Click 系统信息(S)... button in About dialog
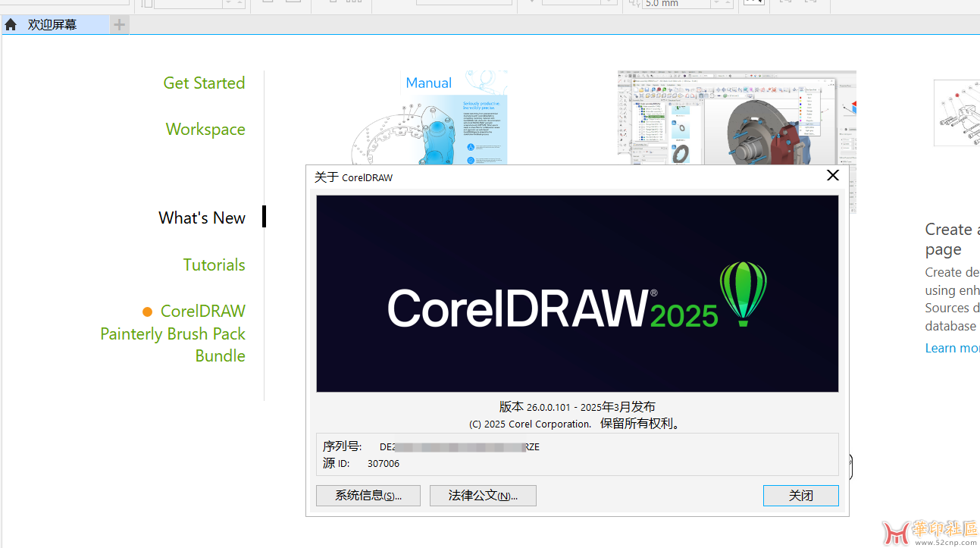The height and width of the screenshot is (548, 980). click(x=368, y=496)
